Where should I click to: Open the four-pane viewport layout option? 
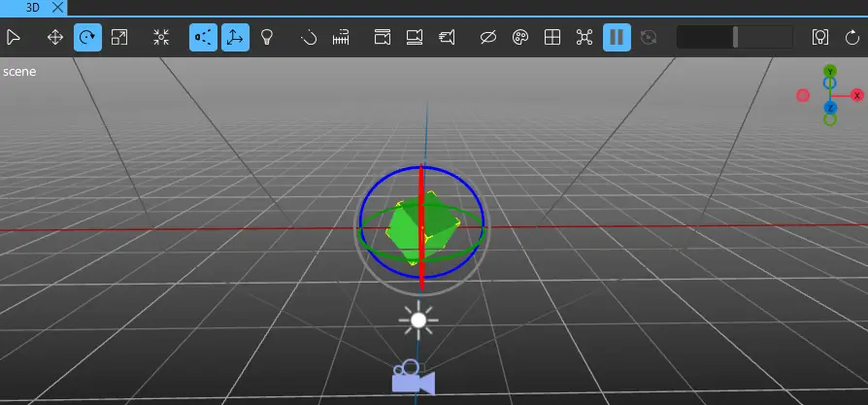click(x=551, y=38)
